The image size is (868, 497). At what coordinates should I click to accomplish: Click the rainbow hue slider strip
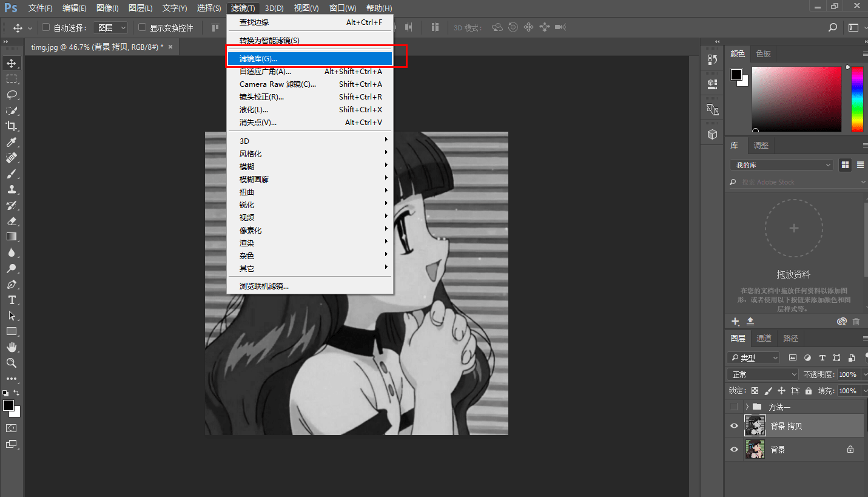856,99
